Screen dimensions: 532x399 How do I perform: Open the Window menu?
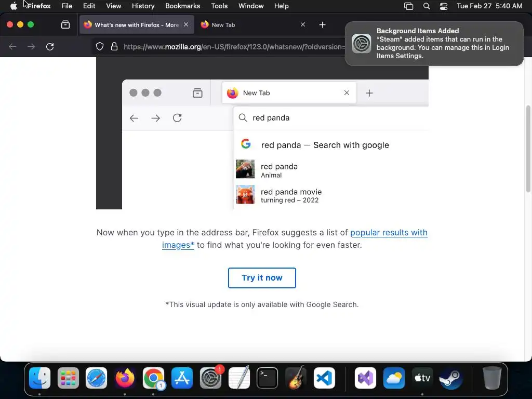point(251,6)
